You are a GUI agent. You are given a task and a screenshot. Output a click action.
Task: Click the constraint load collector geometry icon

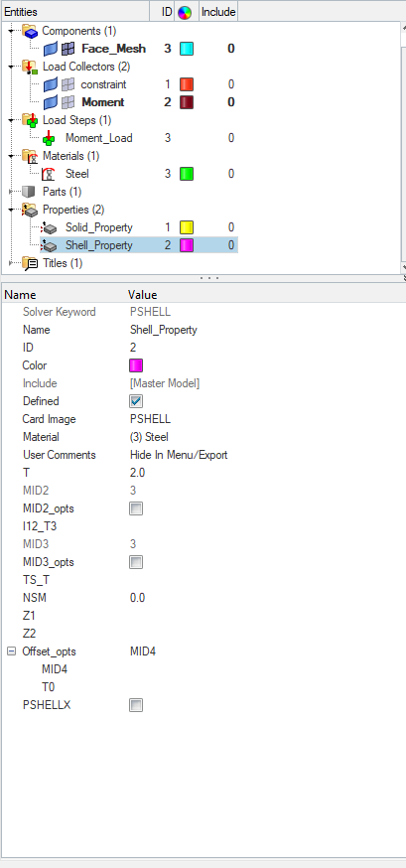(51, 84)
